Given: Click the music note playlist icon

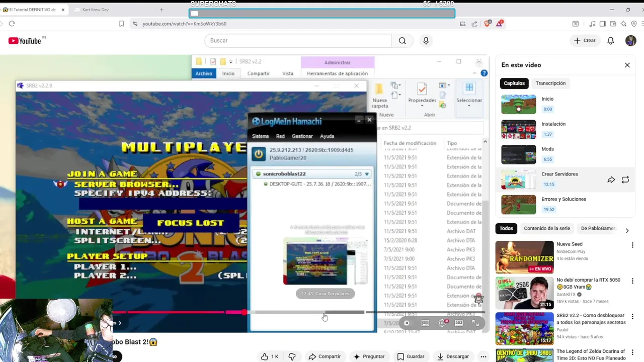Looking at the screenshot, I should coord(592,24).
